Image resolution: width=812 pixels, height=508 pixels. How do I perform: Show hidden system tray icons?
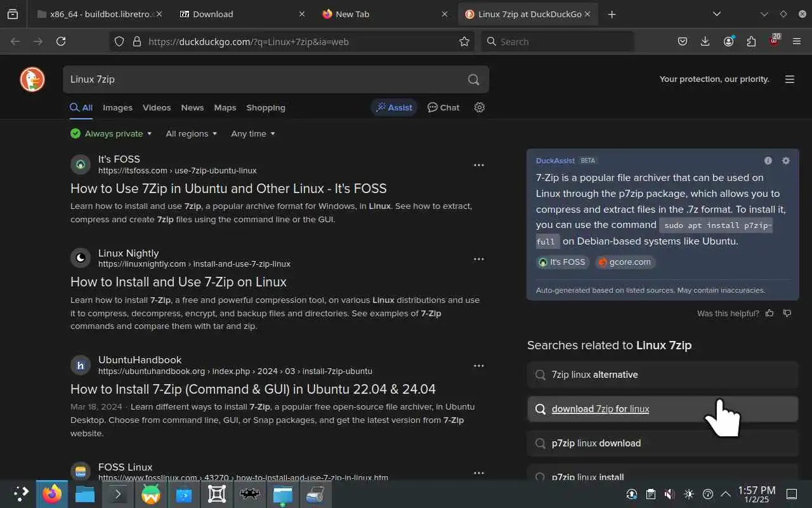726,494
